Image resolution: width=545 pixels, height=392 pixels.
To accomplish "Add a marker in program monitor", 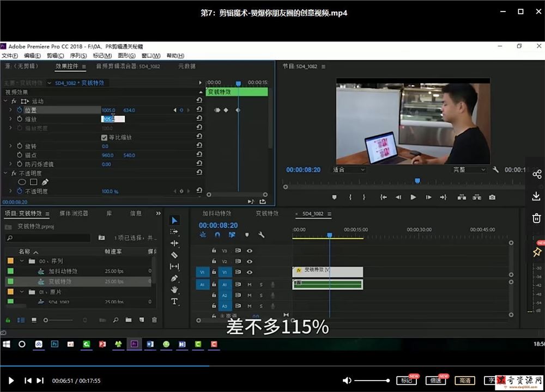I will click(335, 197).
